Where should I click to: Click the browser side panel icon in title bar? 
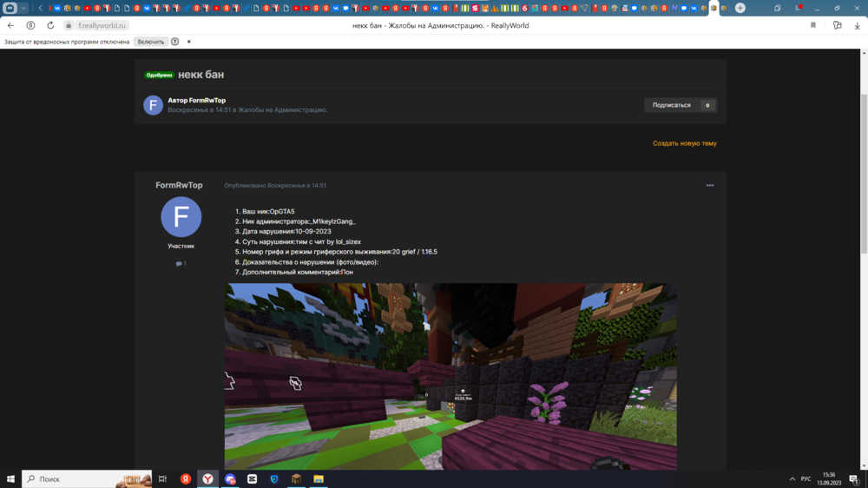tap(777, 9)
